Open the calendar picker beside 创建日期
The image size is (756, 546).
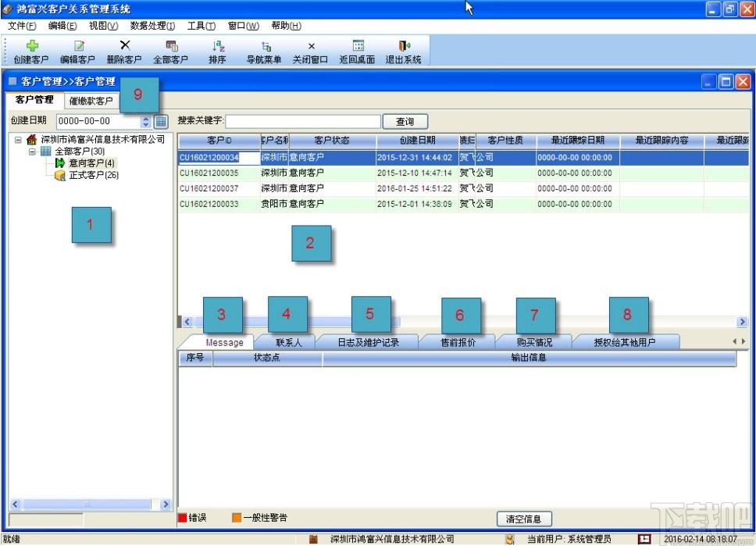[161, 122]
